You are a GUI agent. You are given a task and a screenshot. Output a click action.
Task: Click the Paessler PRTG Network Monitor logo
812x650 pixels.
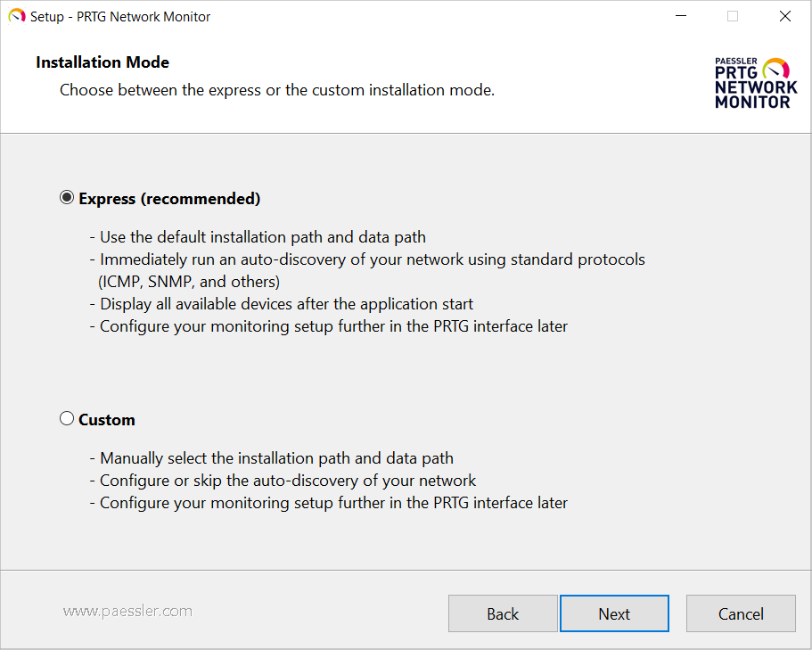[755, 83]
